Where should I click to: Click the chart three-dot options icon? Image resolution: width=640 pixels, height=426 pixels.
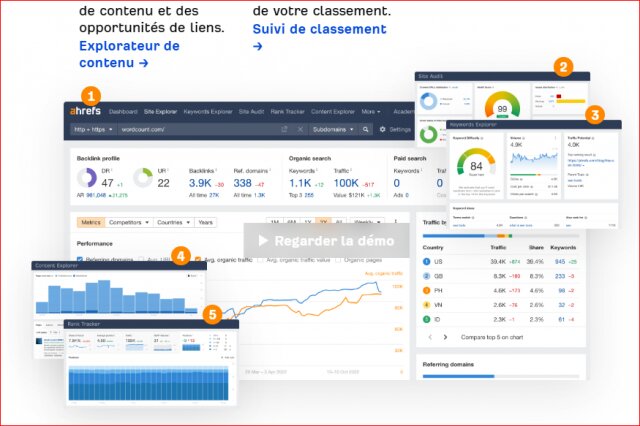tap(395, 222)
